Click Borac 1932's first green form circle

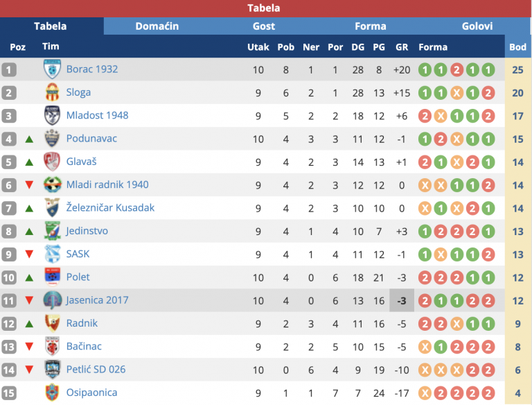coord(425,69)
